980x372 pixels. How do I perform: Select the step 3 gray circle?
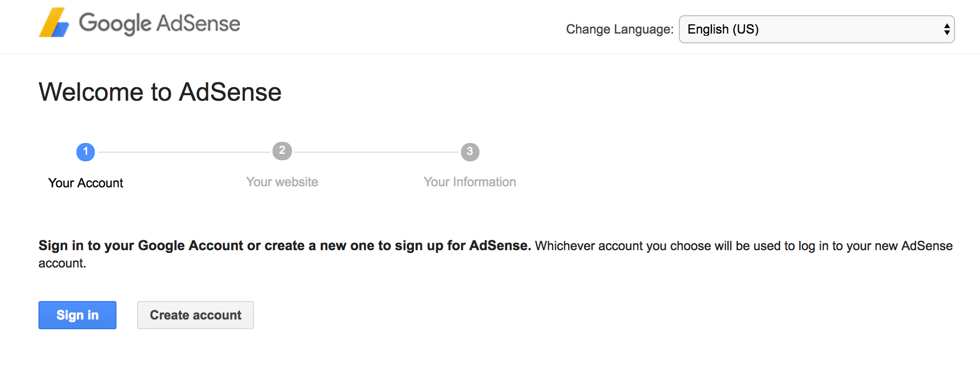tap(470, 152)
